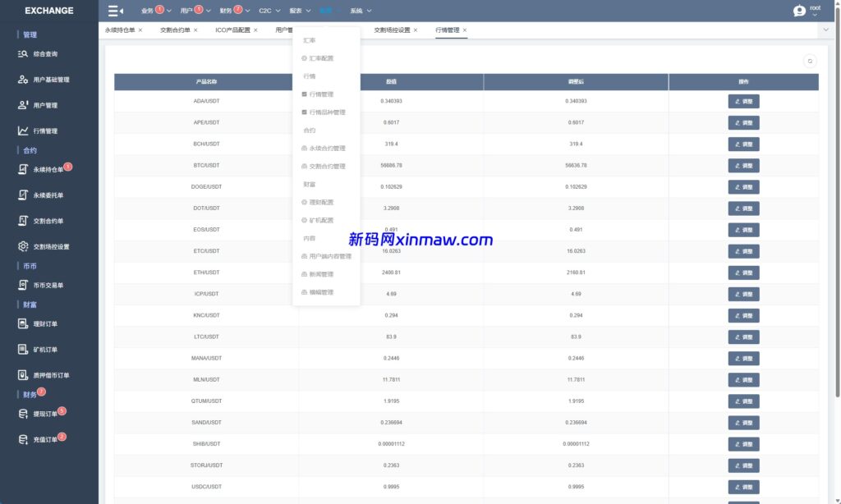Viewport: 841px width, 504px height.
Task: Switch to the 交割场控设置 tab
Action: 392,30
